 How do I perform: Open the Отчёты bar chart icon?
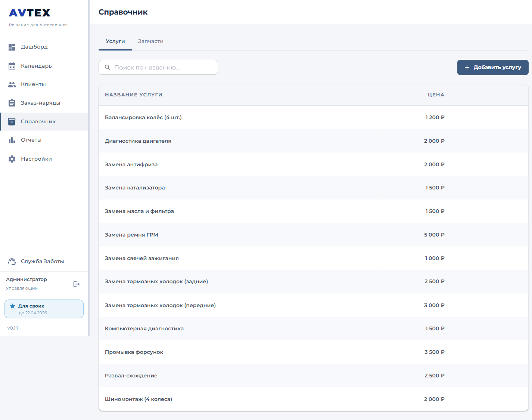pos(12,140)
